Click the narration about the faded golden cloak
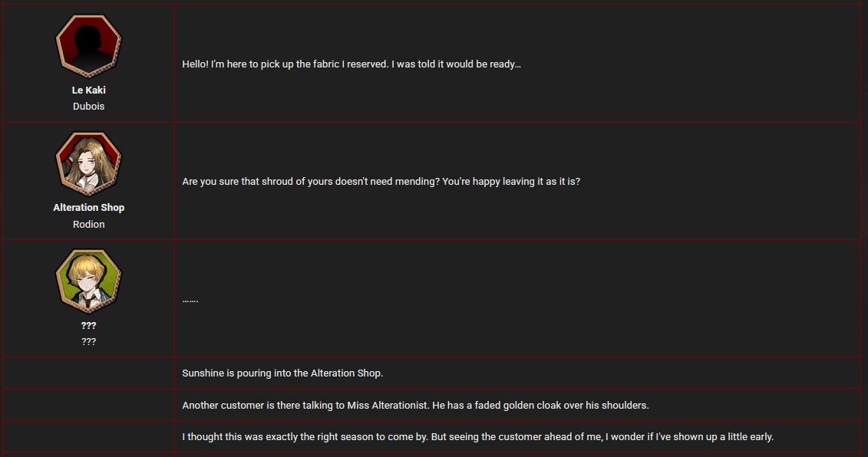 [415, 405]
